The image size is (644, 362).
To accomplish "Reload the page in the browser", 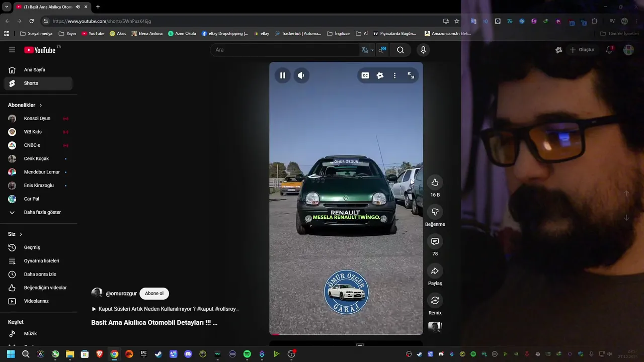I will coord(31,21).
